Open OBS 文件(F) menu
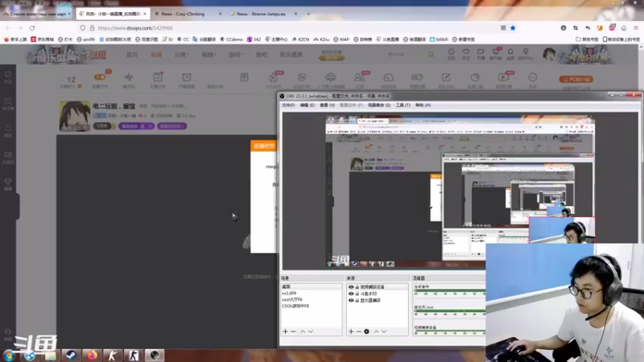Image resolution: width=644 pixels, height=362 pixels. coord(288,105)
